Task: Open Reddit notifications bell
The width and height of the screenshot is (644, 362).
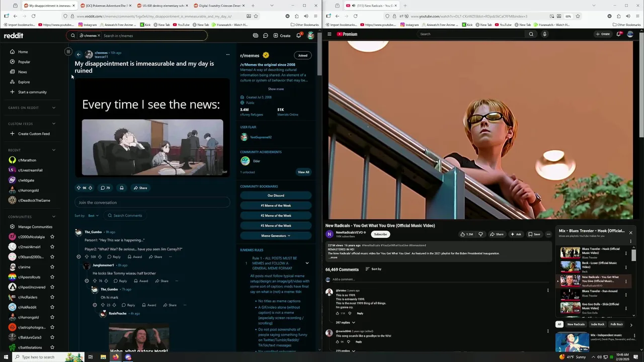Action: pyautogui.click(x=298, y=36)
